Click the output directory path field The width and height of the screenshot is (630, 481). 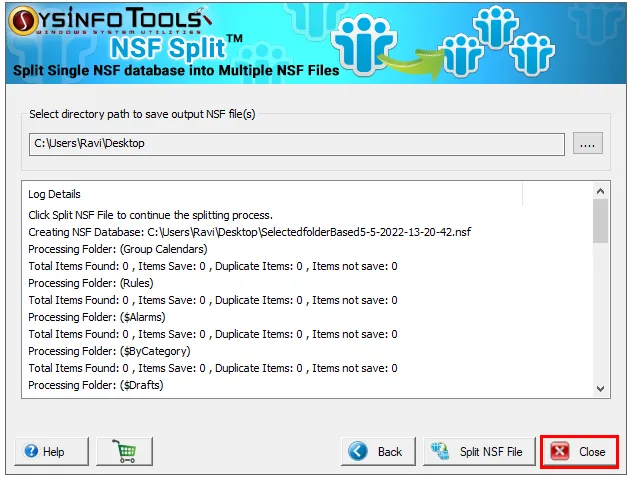pos(297,144)
